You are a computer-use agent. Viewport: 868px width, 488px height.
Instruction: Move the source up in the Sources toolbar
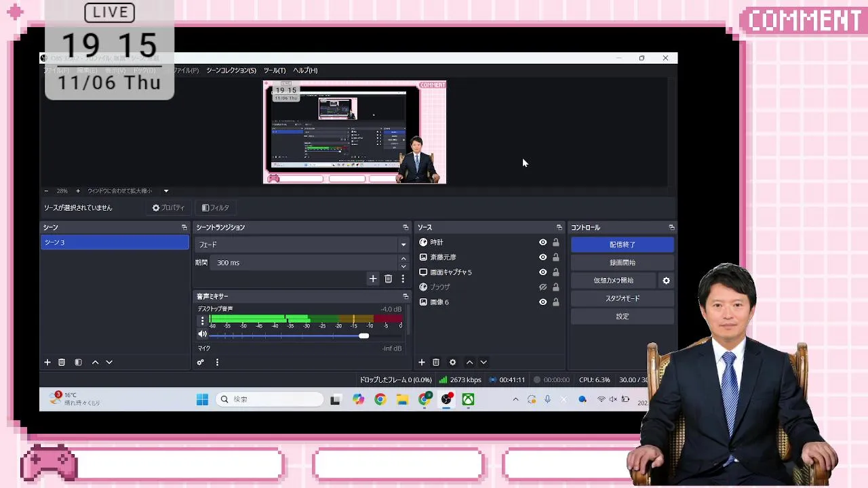click(469, 363)
